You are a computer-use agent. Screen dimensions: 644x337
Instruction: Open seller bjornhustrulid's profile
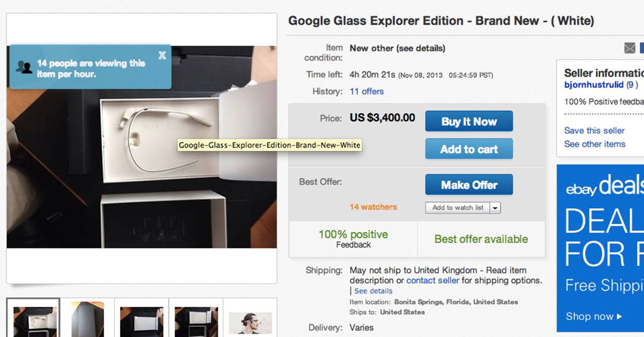pos(594,85)
